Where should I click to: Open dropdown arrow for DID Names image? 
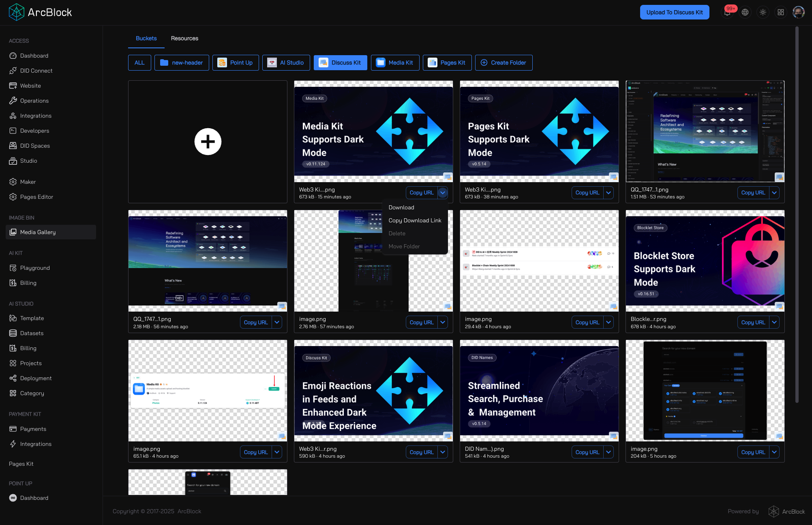[x=608, y=452]
